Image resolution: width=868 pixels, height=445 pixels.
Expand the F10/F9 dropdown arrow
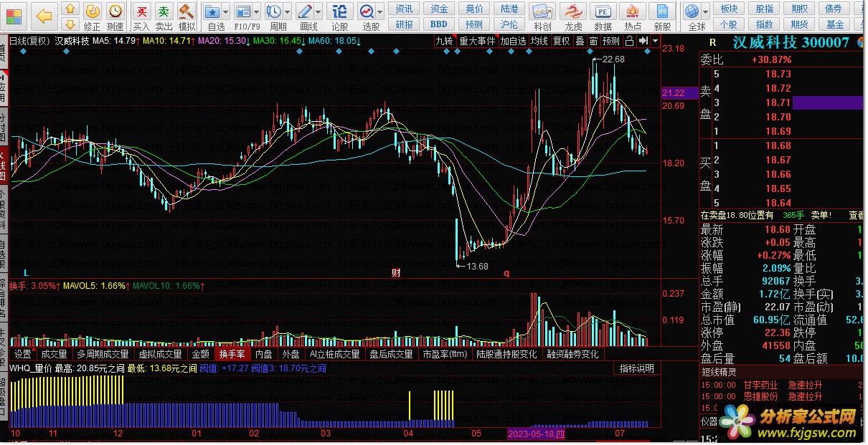[257, 12]
